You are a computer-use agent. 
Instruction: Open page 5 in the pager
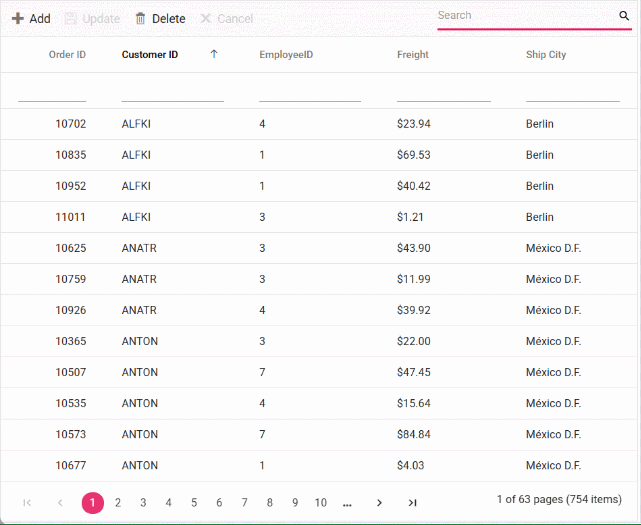(x=194, y=503)
